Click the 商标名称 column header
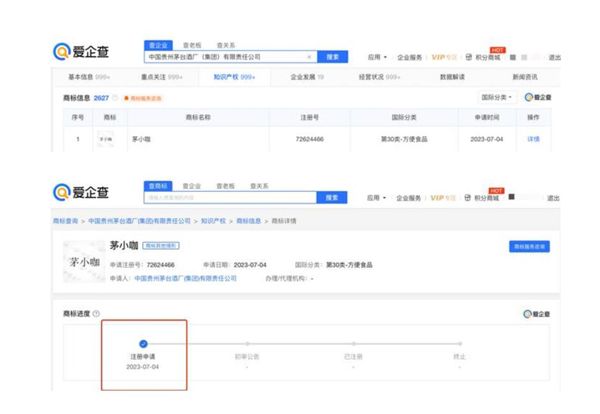The height and width of the screenshot is (414, 600). (198, 117)
